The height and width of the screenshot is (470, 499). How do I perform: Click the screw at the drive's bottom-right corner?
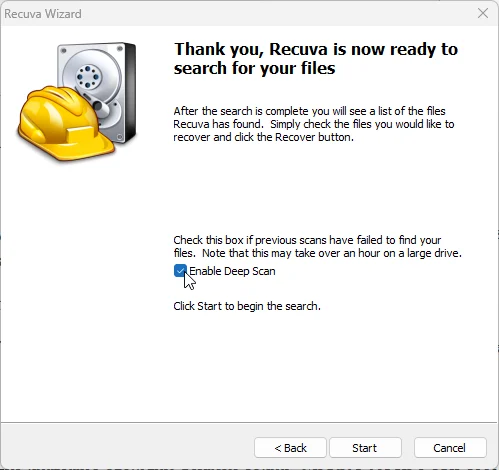pos(119,137)
